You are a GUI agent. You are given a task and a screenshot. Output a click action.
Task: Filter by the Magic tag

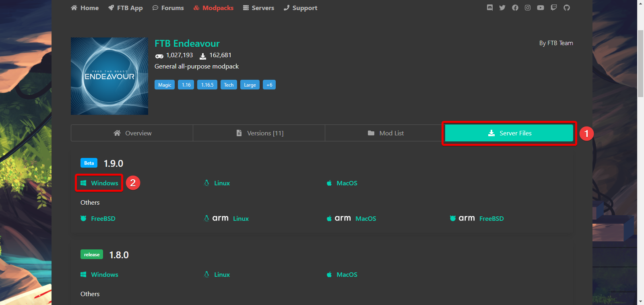pyautogui.click(x=165, y=85)
